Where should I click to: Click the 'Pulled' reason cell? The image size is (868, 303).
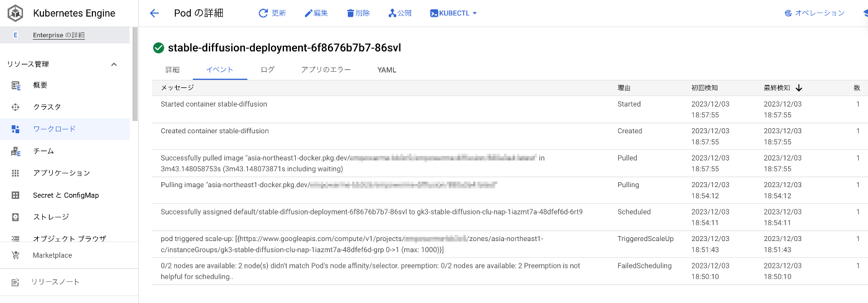point(627,158)
